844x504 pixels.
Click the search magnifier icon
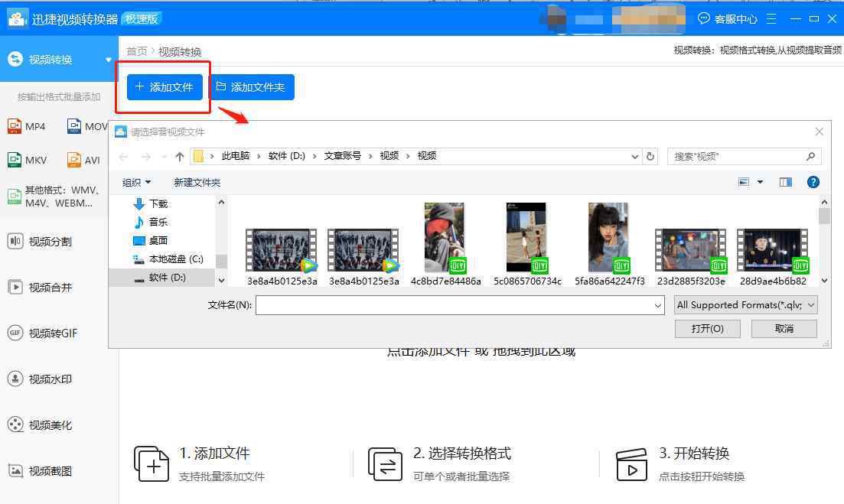[810, 157]
